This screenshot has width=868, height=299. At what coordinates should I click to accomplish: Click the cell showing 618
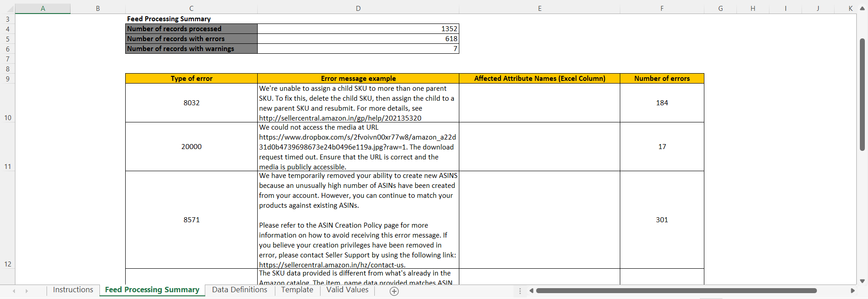coord(358,39)
